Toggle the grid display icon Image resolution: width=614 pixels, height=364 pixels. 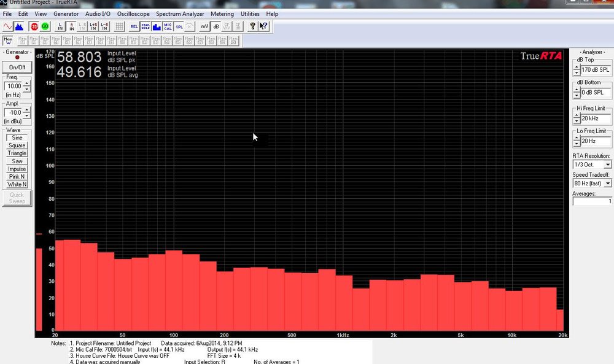[120, 26]
